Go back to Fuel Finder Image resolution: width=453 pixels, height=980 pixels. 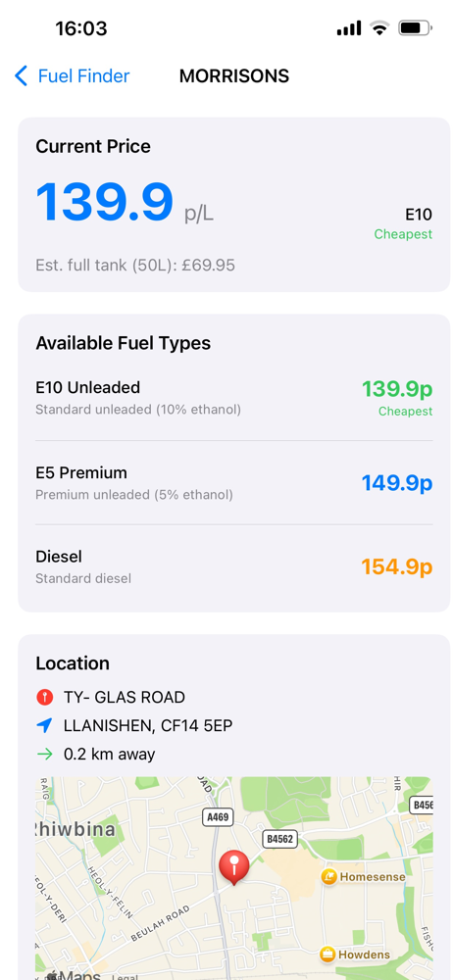(x=72, y=76)
